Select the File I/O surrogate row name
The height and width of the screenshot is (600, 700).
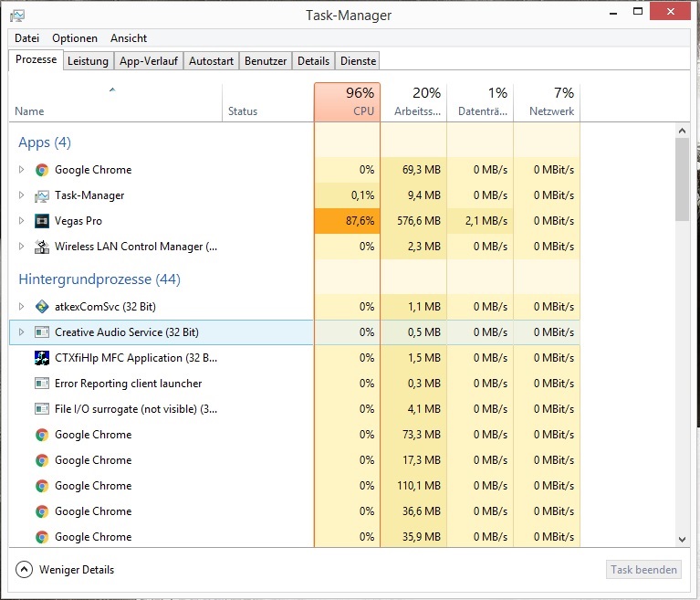(136, 409)
